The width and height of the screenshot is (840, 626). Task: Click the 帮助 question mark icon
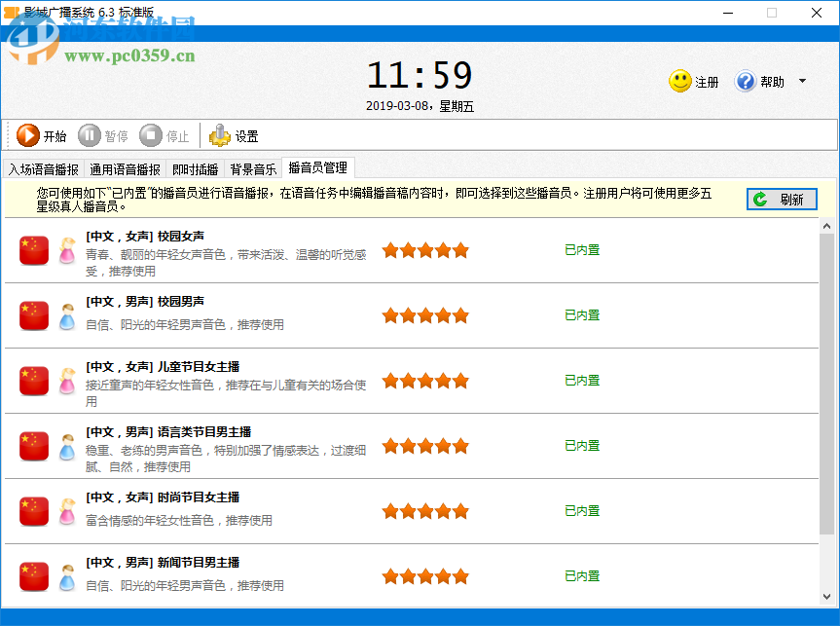pyautogui.click(x=744, y=81)
